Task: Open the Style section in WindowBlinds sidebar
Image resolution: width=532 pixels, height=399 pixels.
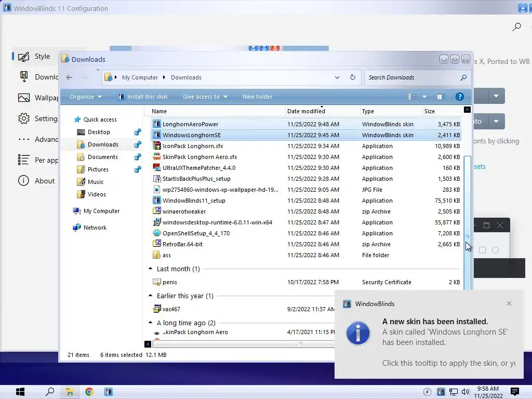Action: pos(34,56)
